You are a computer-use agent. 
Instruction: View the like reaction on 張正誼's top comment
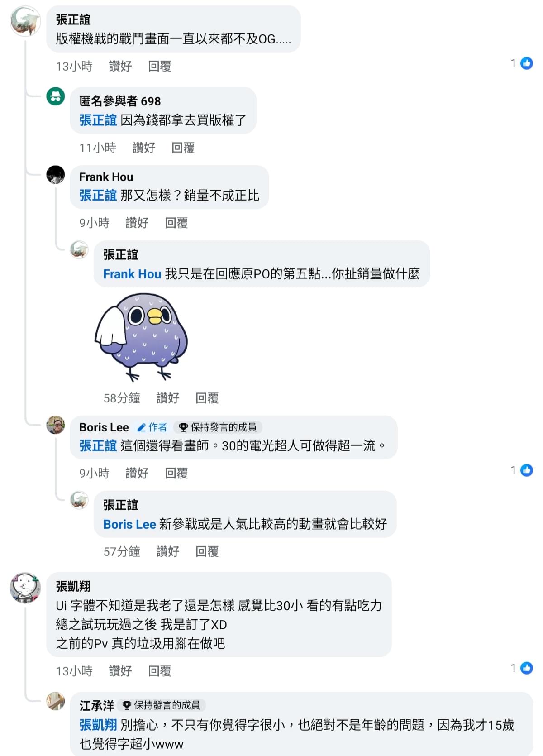coord(522,63)
